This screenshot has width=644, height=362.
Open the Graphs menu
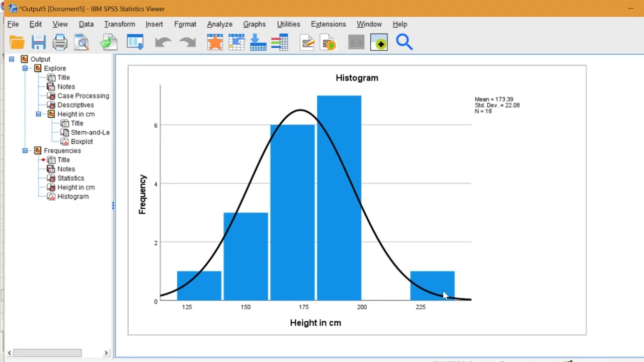point(254,24)
